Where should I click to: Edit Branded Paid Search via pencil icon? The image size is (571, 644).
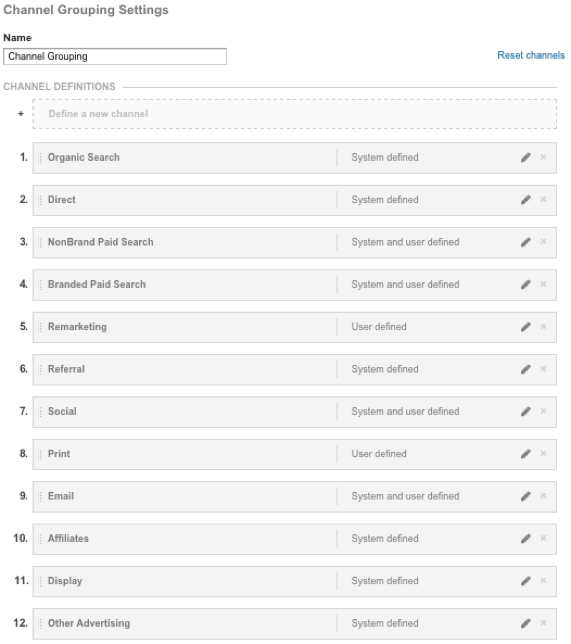tap(525, 285)
